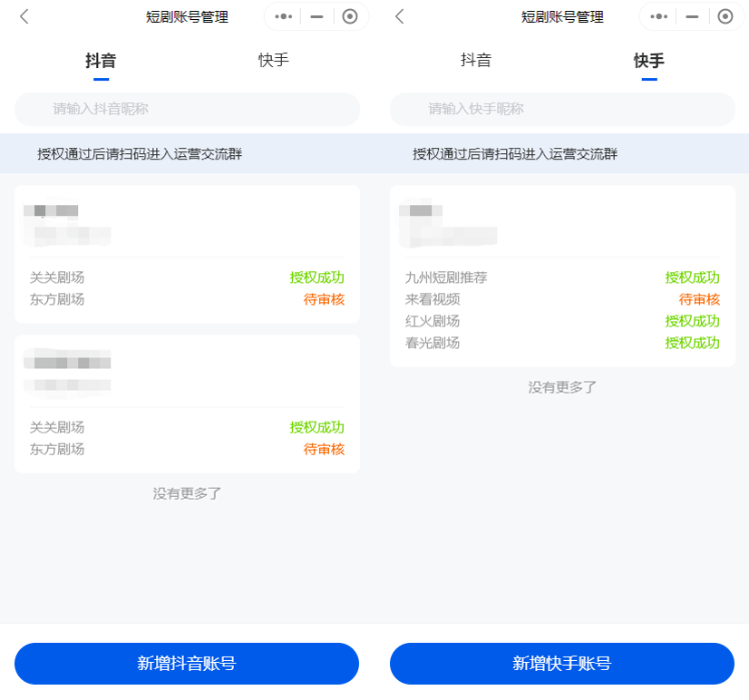
Task: Select 东方剧场 in the second Douyin account card
Action: click(57, 450)
